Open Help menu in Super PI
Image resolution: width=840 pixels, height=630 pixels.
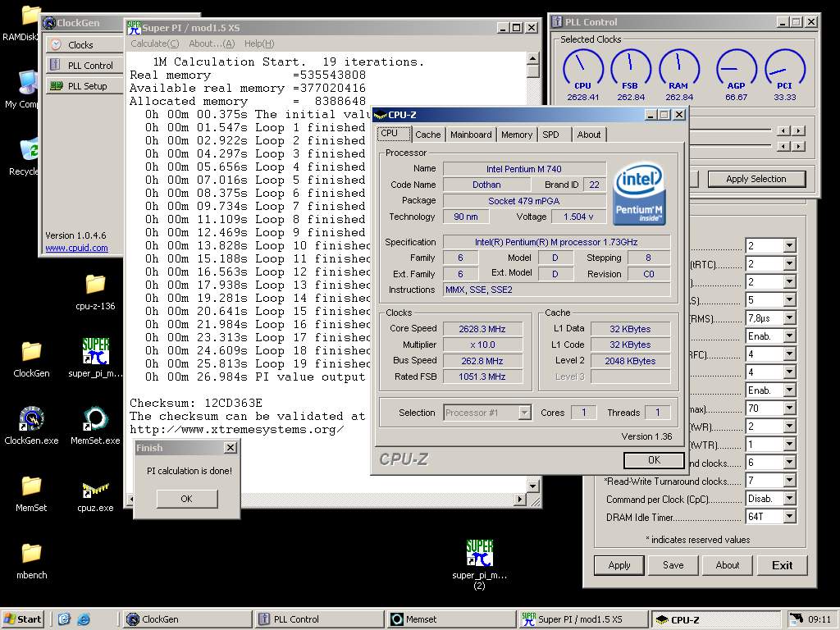tap(259, 43)
